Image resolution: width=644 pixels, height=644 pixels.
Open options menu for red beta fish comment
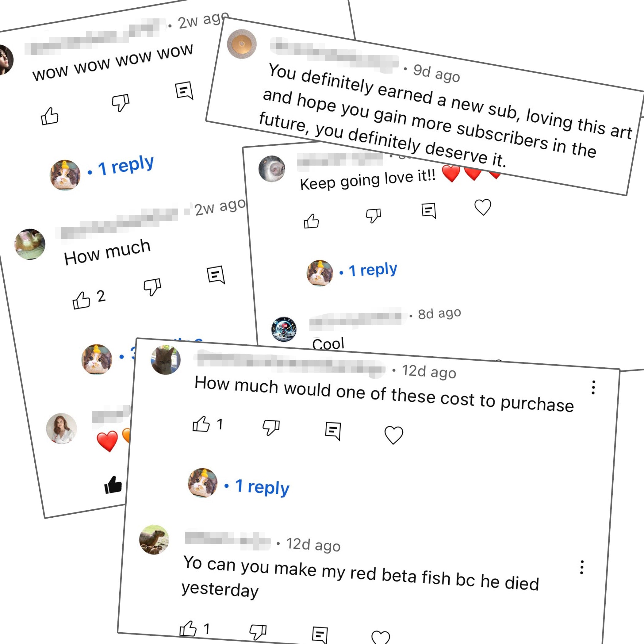(x=582, y=567)
